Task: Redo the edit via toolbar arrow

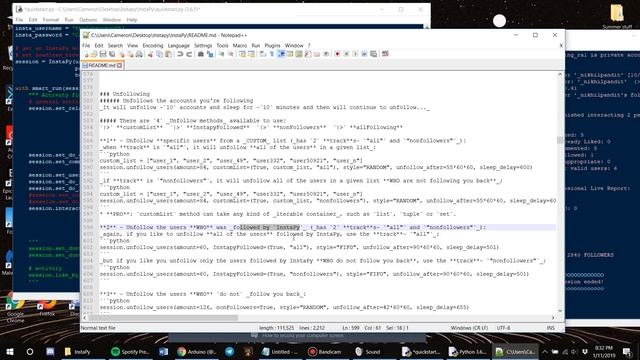Action: coord(189,54)
